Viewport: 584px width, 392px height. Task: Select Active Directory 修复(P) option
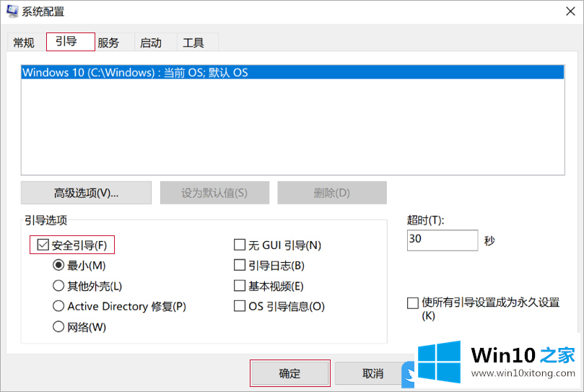tap(58, 306)
